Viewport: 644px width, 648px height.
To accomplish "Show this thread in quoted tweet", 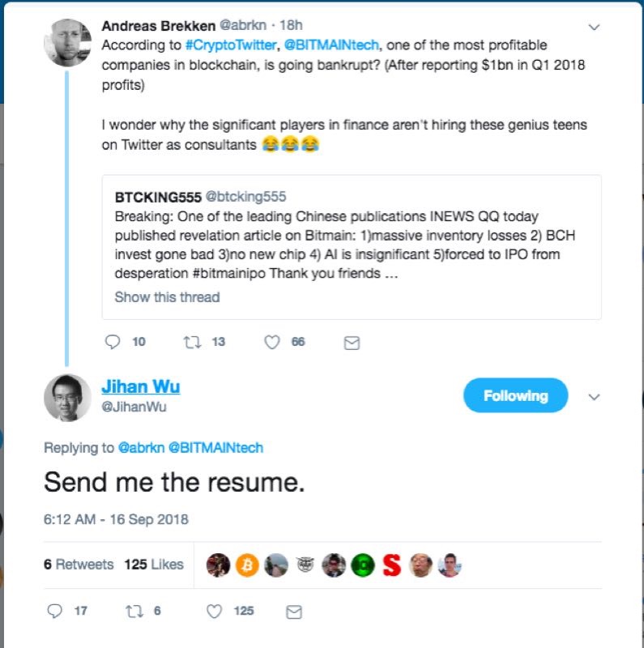I will [x=167, y=296].
